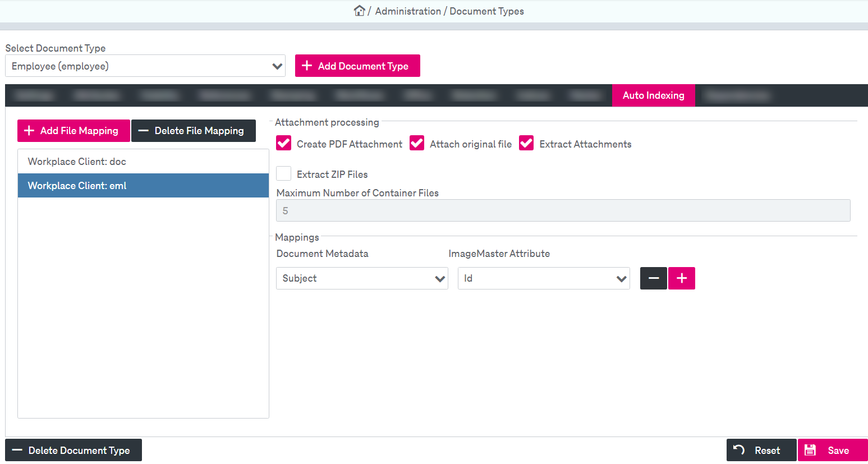Open the Select Document Type dropdown
The width and height of the screenshot is (868, 464).
[145, 66]
